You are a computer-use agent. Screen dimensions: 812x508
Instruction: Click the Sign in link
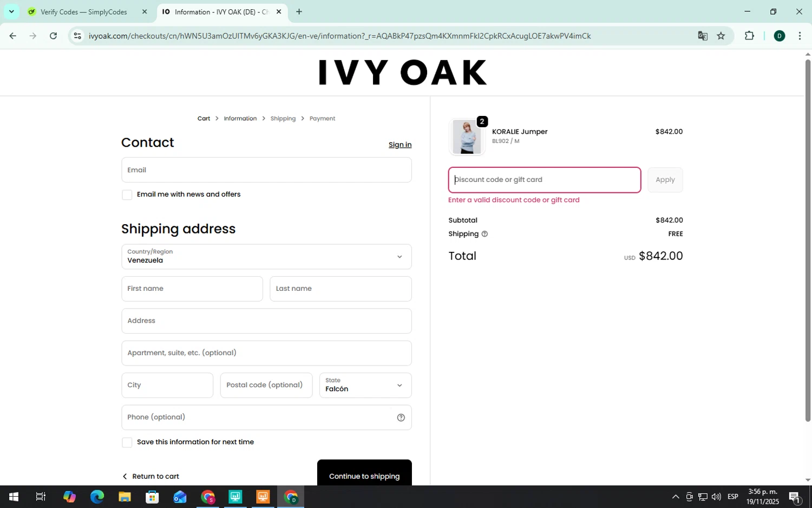pos(400,145)
